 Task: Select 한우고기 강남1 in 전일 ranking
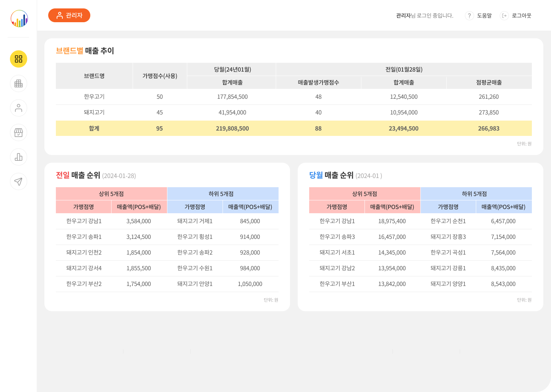pos(84,221)
